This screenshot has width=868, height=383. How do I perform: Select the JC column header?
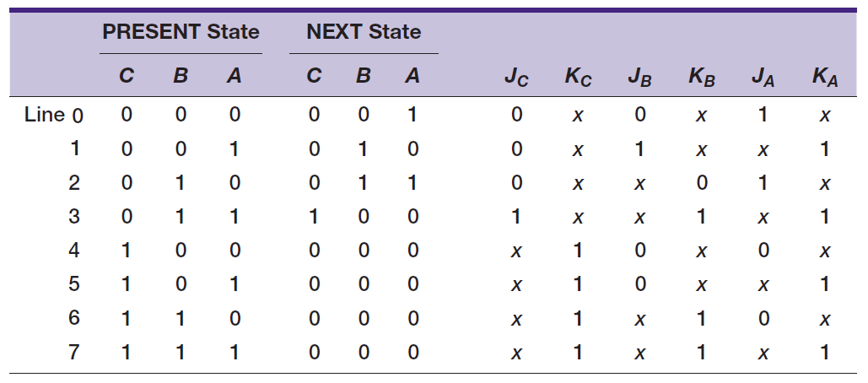pos(515,79)
